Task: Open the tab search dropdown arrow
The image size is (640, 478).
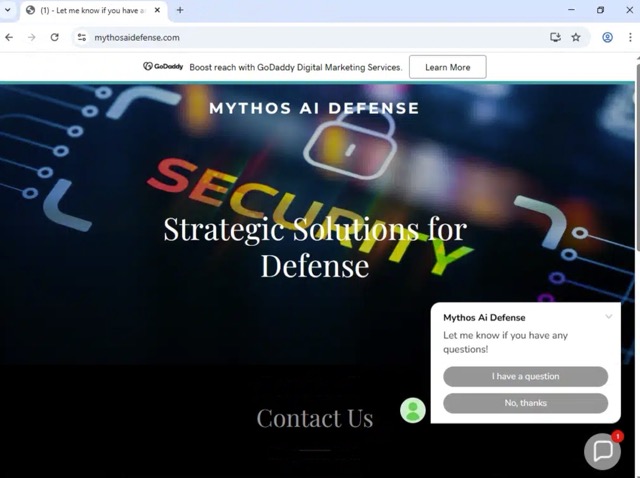Action: (x=7, y=10)
